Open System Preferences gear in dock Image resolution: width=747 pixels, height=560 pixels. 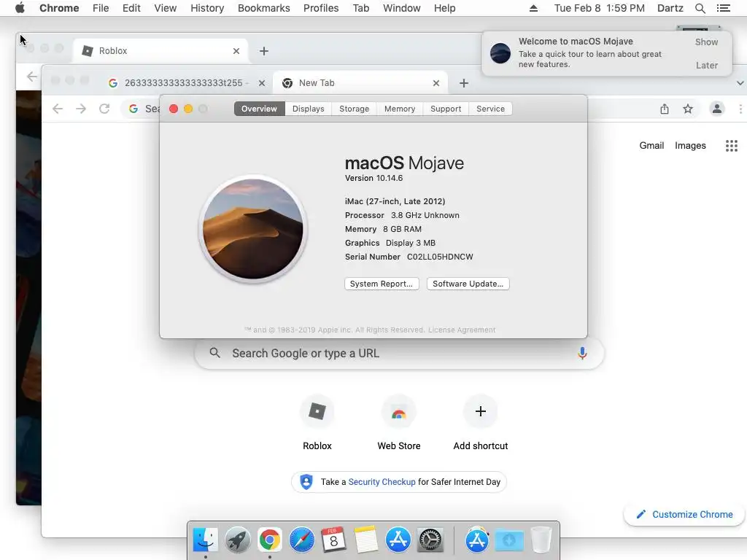click(x=430, y=540)
